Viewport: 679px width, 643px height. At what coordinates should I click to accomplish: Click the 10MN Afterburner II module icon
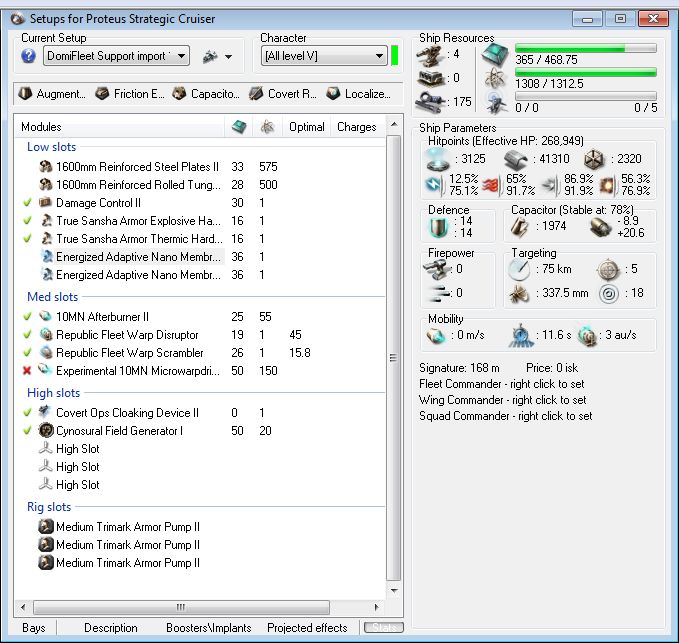(x=45, y=317)
